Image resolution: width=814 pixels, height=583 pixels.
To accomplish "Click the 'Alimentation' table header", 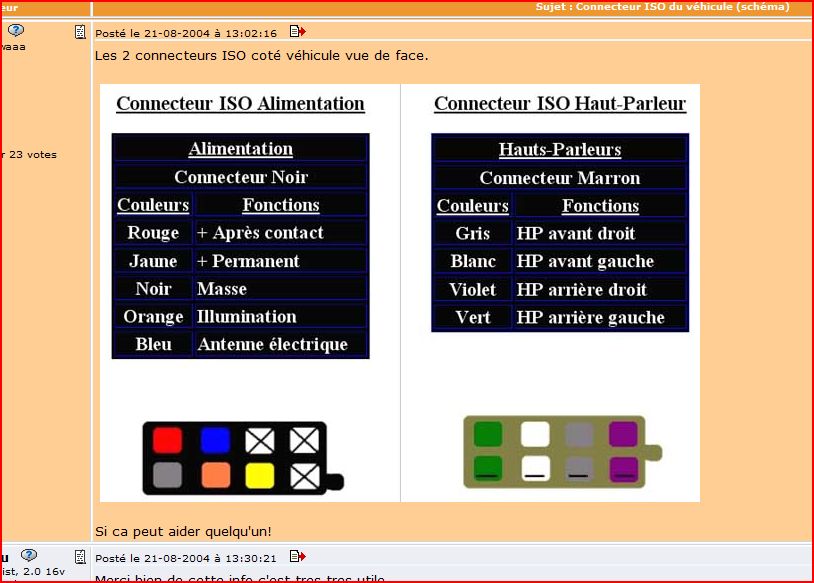I will coord(240,149).
